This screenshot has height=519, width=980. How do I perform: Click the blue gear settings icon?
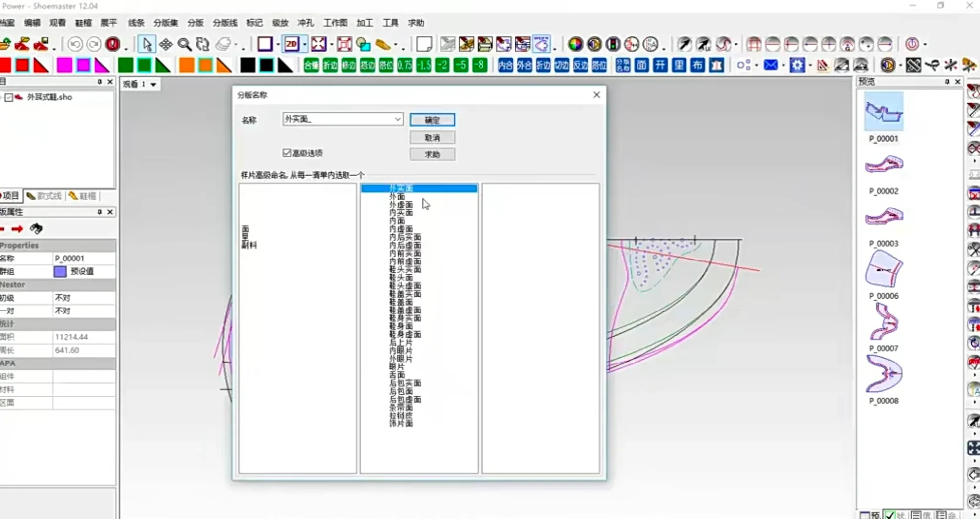(x=797, y=65)
